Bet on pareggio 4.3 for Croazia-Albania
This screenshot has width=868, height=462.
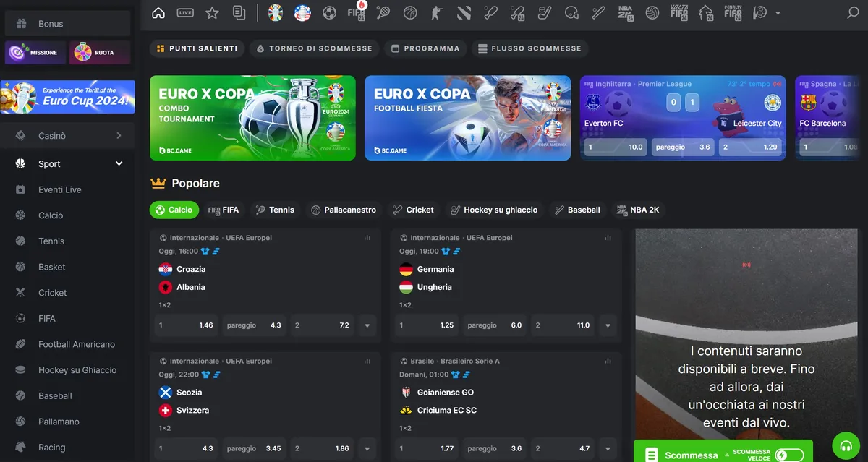[x=254, y=325]
